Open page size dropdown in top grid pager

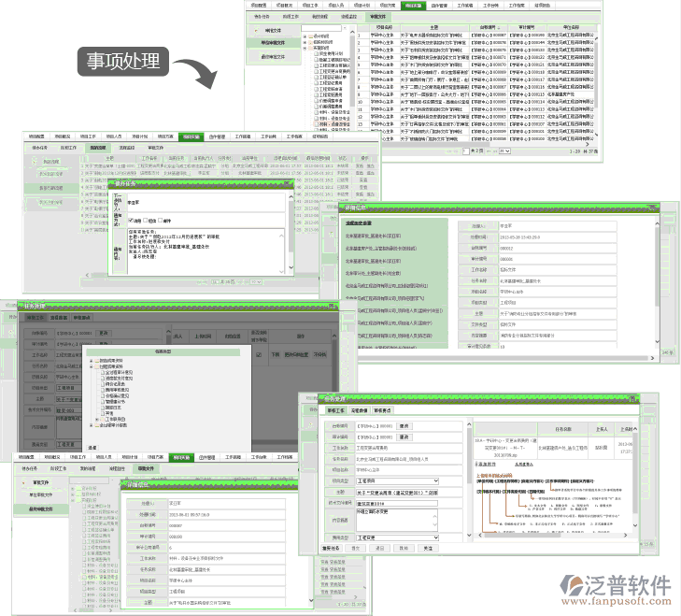click(504, 150)
